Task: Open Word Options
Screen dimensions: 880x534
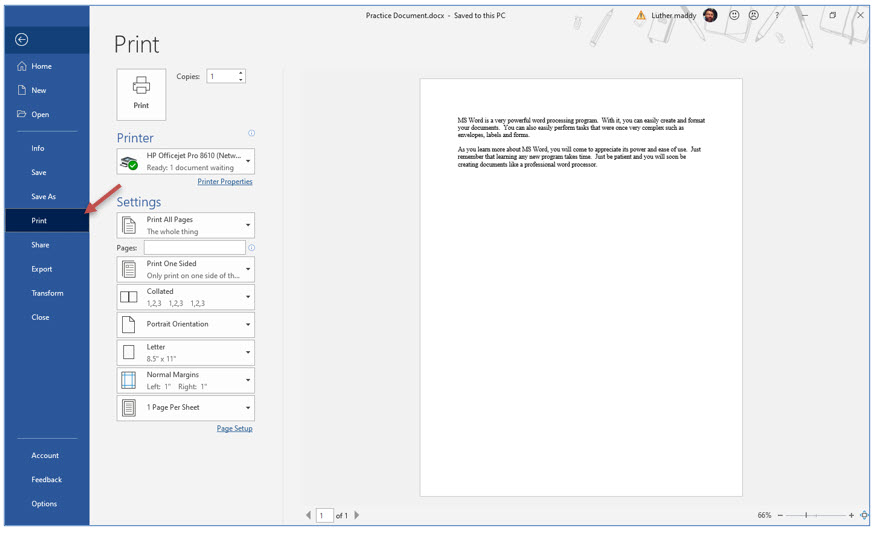Action: tap(47, 505)
